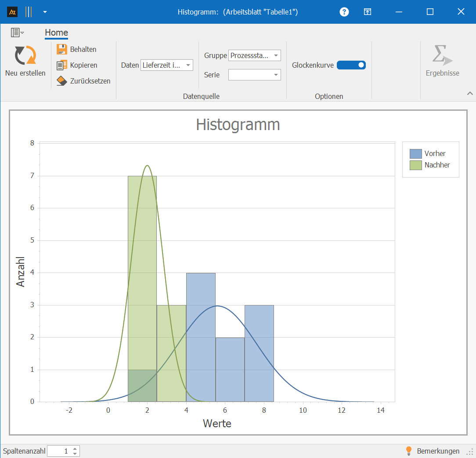Open the file menu button left of Home
Image resolution: width=476 pixels, height=458 pixels.
coord(17,33)
